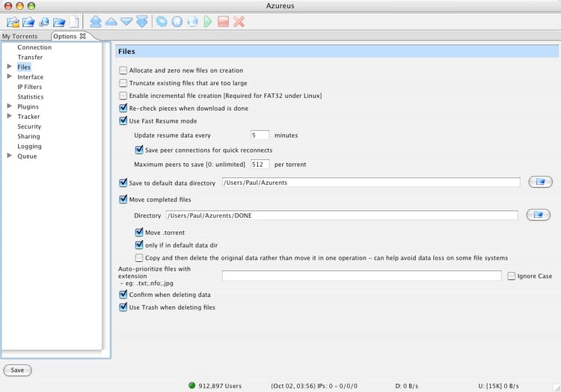Toggle only if in default data dir
Viewport: 561px width, 392px height.
coord(139,245)
